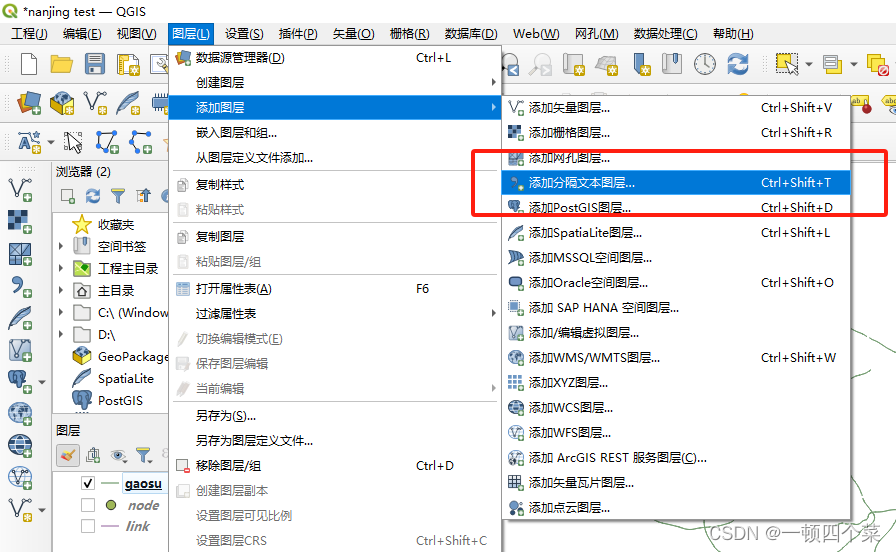Image resolution: width=896 pixels, height=552 pixels.
Task: Select 嵌入图层和组...
Action: tap(335, 133)
